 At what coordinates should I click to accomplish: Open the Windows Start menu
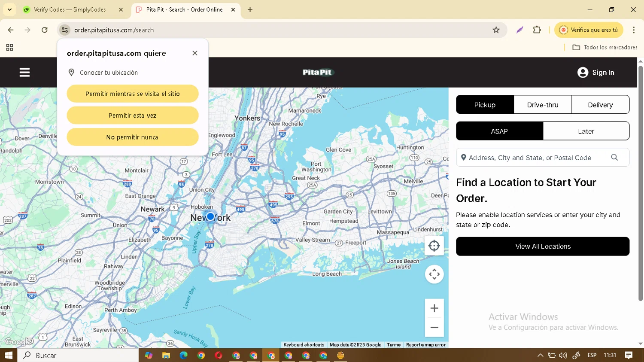pos(9,355)
